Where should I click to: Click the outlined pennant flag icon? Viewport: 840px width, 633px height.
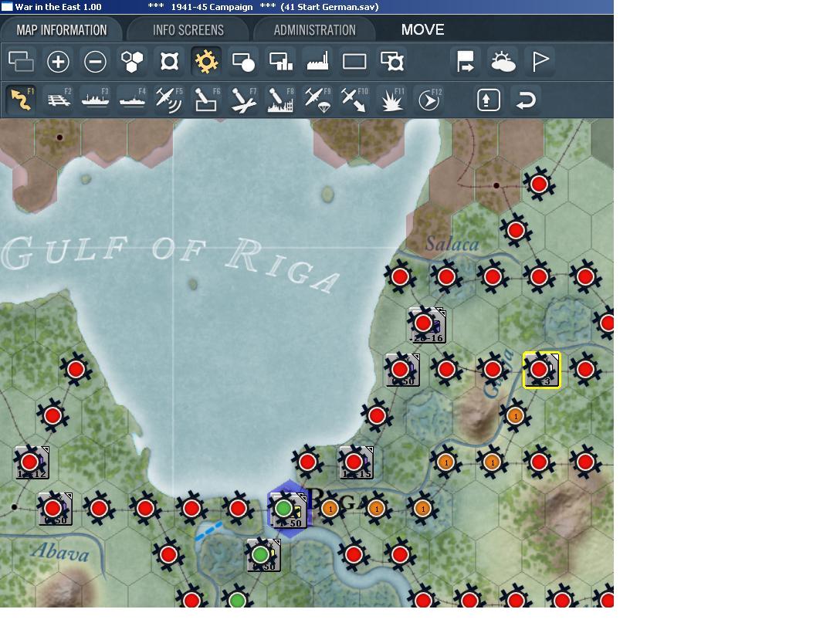(x=540, y=61)
